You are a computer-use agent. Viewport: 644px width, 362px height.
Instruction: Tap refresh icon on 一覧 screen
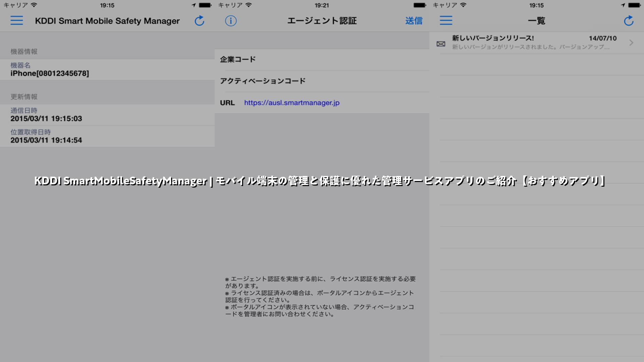[x=629, y=20]
